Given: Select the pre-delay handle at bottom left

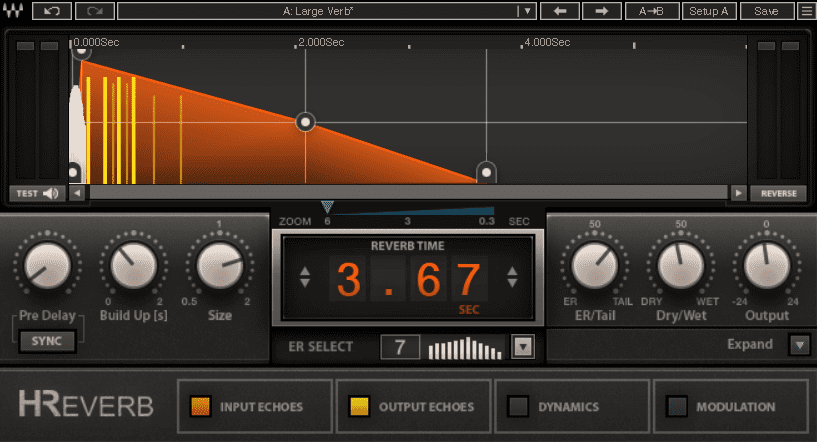Looking at the screenshot, I should tap(73, 171).
